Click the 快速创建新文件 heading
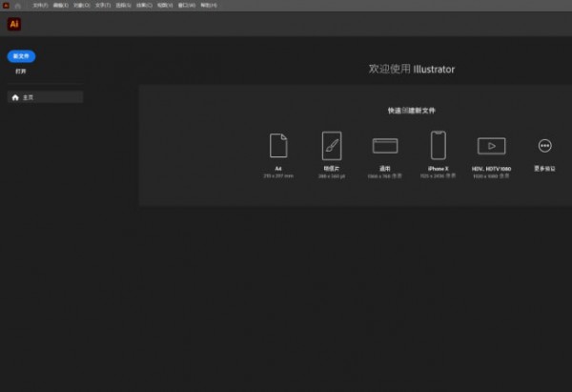The width and height of the screenshot is (572, 392). (x=412, y=111)
